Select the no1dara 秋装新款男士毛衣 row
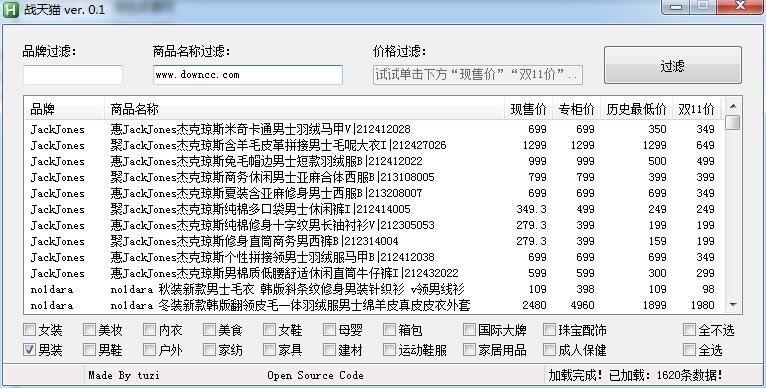 pos(374,289)
